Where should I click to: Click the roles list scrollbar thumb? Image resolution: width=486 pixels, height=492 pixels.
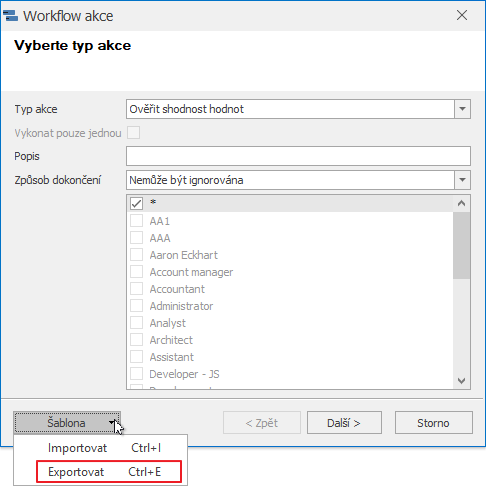coord(461,245)
